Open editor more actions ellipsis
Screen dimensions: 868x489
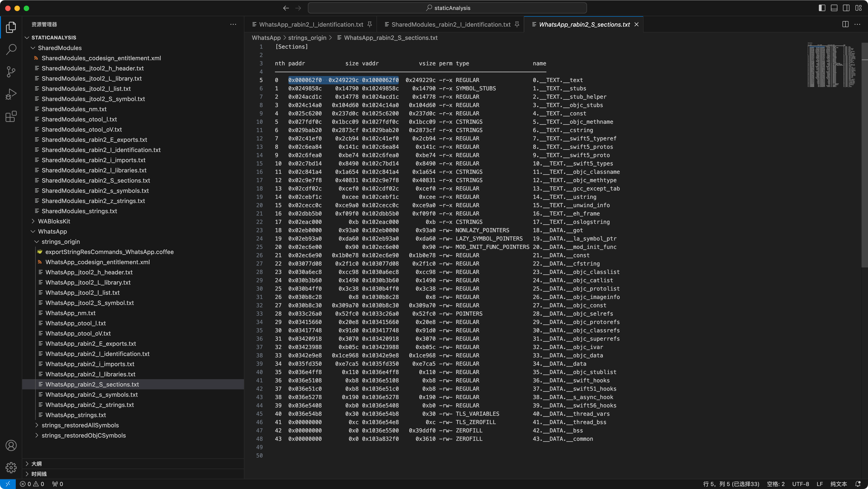click(x=858, y=24)
